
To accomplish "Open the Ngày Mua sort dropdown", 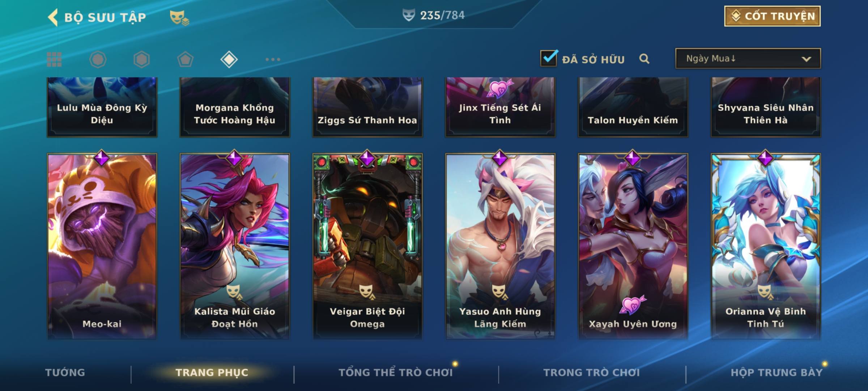I will coord(748,58).
